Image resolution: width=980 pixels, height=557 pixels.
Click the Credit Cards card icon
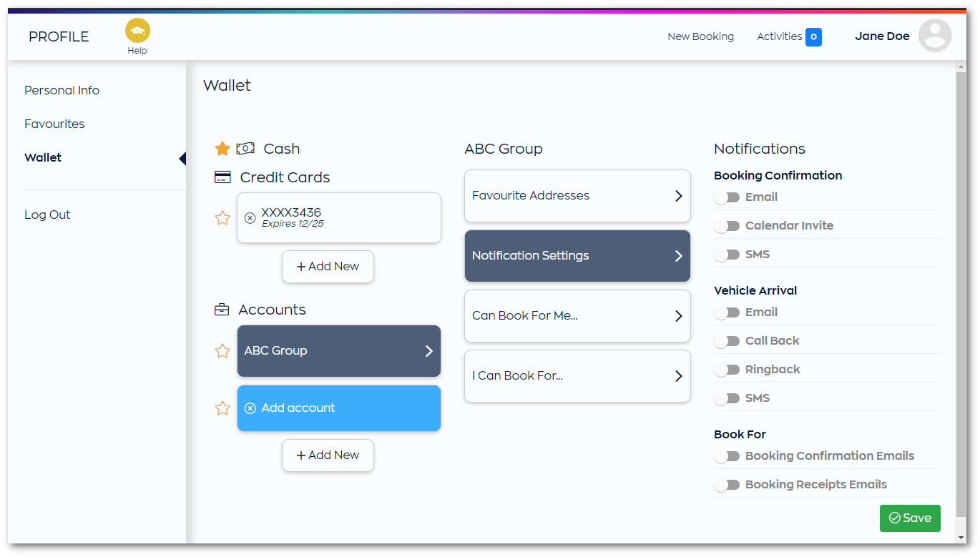tap(222, 177)
